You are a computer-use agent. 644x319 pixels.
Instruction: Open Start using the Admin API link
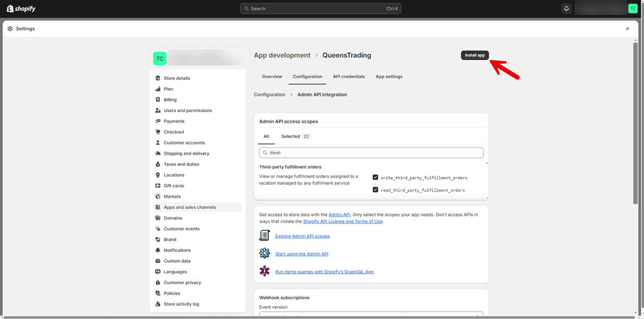pyautogui.click(x=302, y=254)
